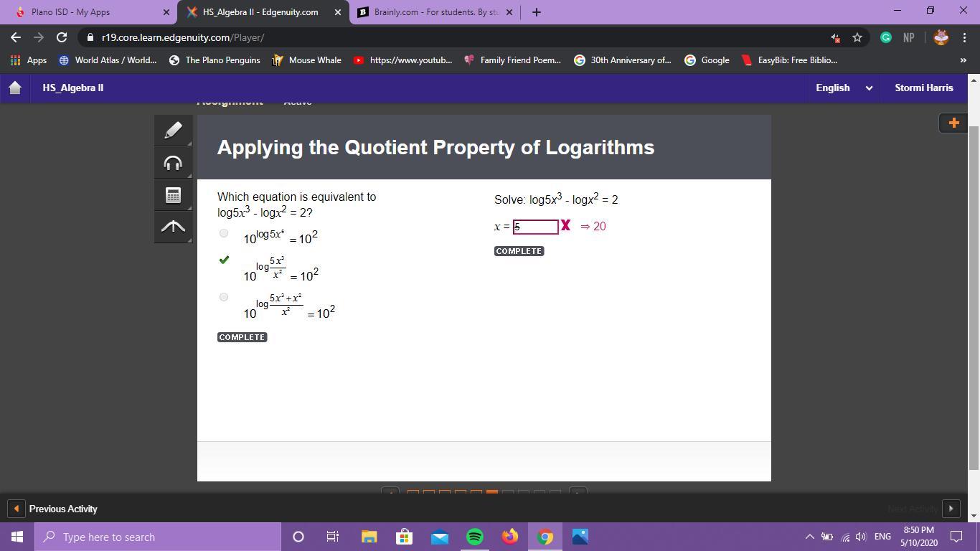Screen dimensions: 980x551
Task: Close the Plano ISD - My Apps tab
Action: tap(166, 12)
